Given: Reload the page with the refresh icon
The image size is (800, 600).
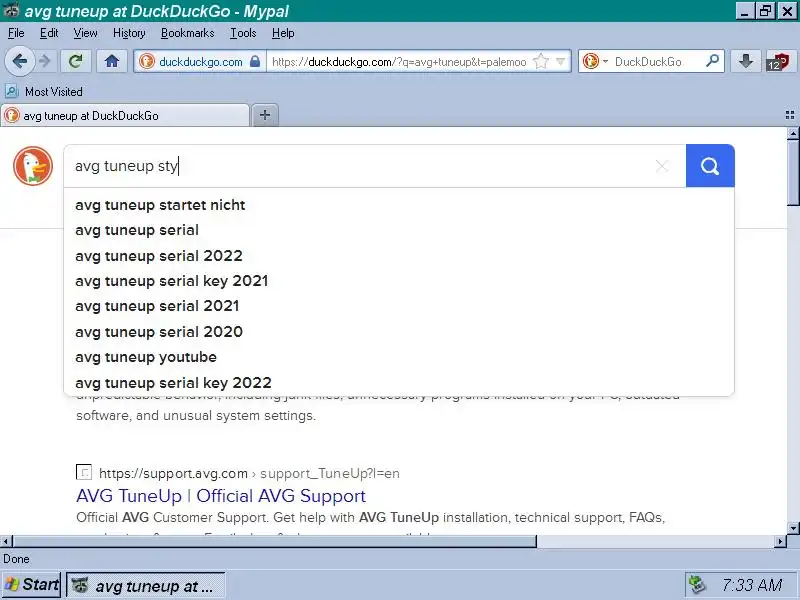Looking at the screenshot, I should pyautogui.click(x=76, y=62).
